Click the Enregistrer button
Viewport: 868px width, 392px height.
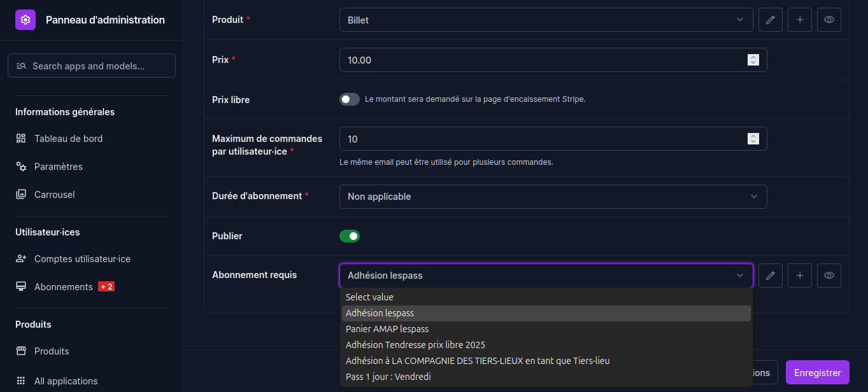(817, 373)
